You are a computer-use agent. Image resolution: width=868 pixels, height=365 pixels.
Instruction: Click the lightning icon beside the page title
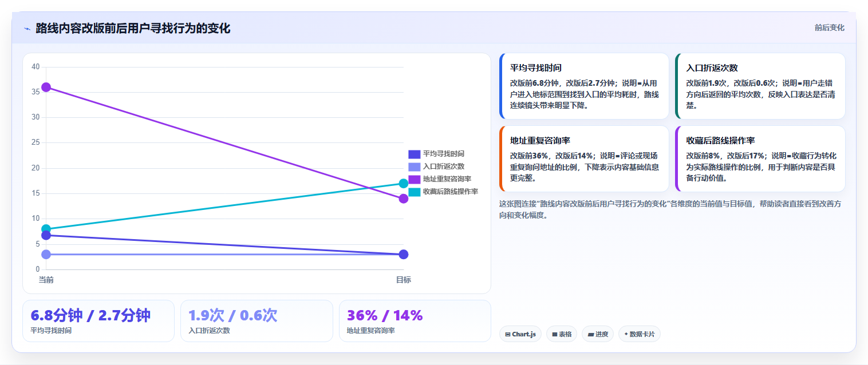(x=27, y=29)
